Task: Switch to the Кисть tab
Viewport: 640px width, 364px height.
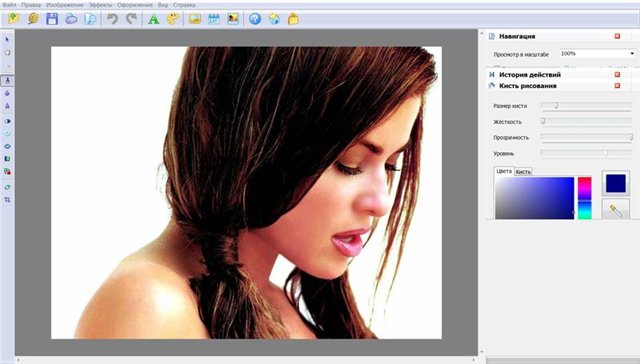Action: 523,172
